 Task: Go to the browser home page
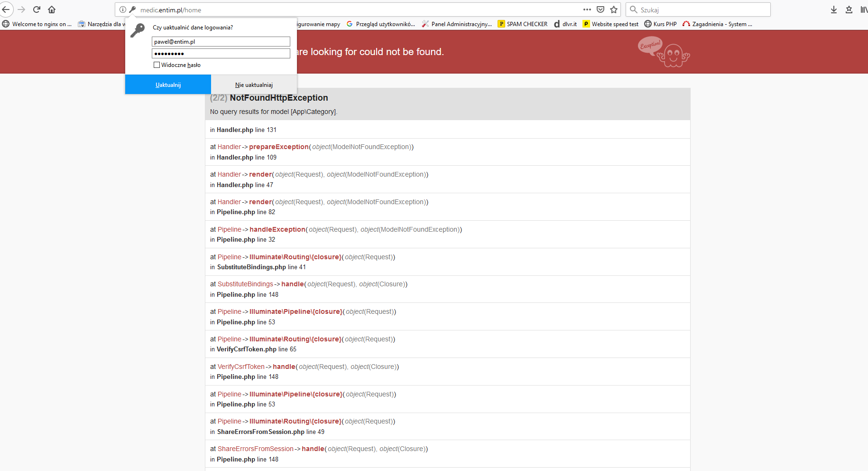52,9
